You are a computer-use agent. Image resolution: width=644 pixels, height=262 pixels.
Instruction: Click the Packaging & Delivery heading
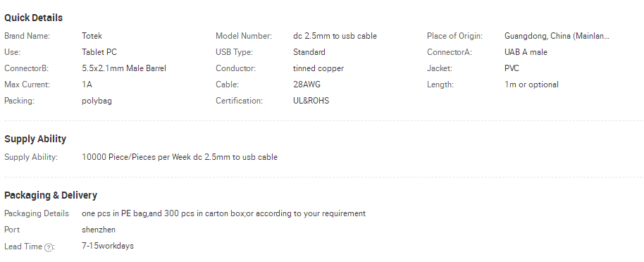tap(51, 195)
